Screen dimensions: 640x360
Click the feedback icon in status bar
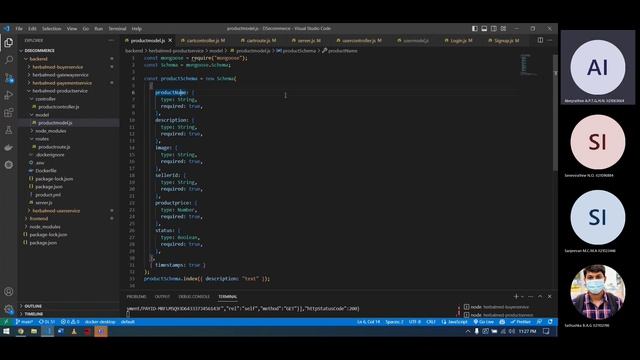pyautogui.click(x=539, y=322)
